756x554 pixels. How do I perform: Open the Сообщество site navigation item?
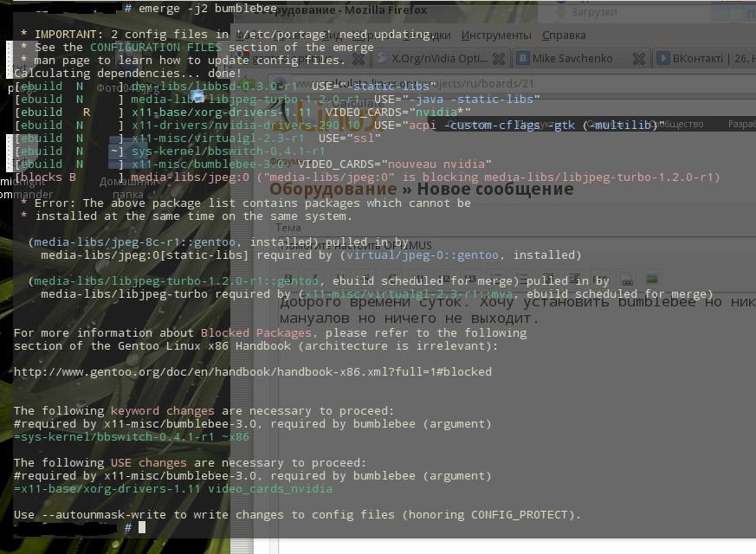tap(676, 125)
